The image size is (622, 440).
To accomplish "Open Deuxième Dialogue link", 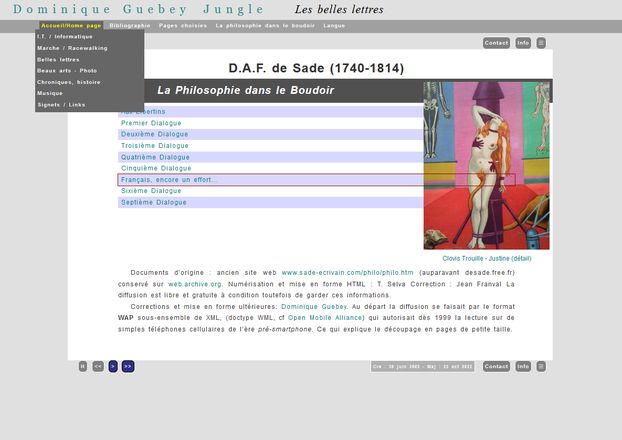I will click(x=154, y=134).
